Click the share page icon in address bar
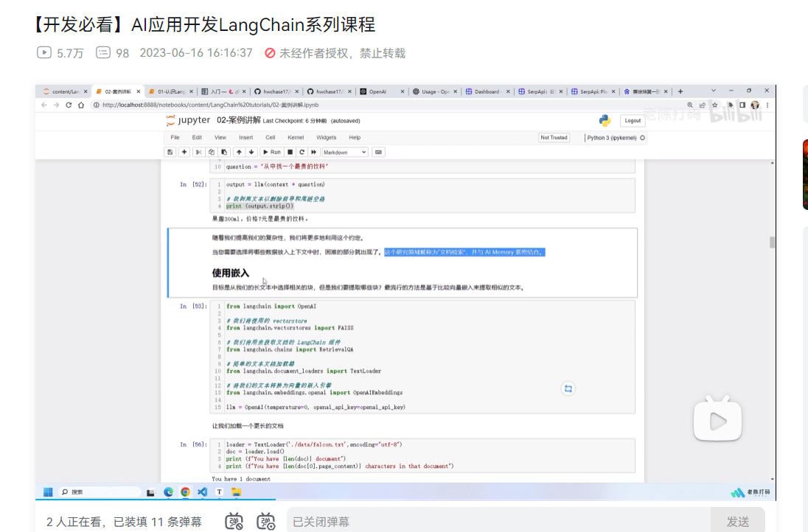The height and width of the screenshot is (532, 808). point(703,105)
